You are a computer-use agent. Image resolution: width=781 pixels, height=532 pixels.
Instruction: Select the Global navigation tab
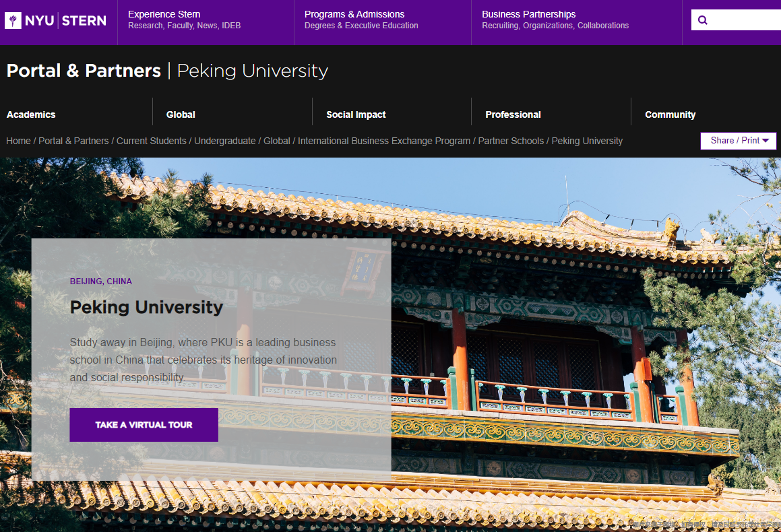pos(181,114)
